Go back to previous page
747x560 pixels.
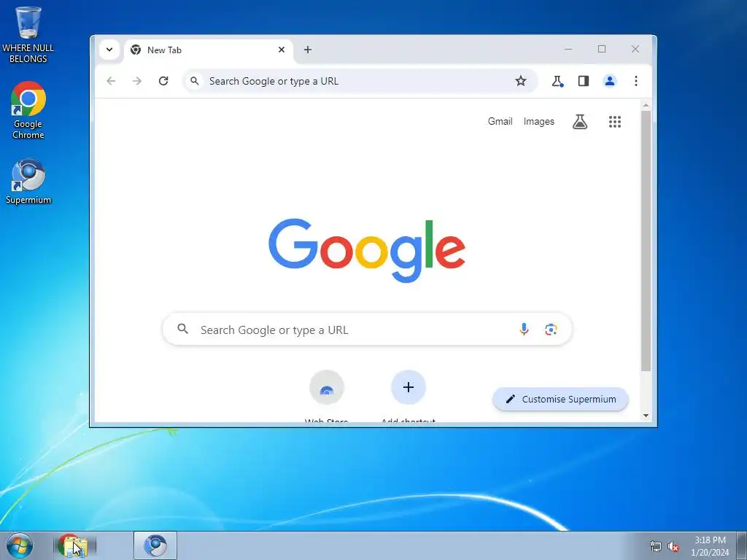(111, 81)
